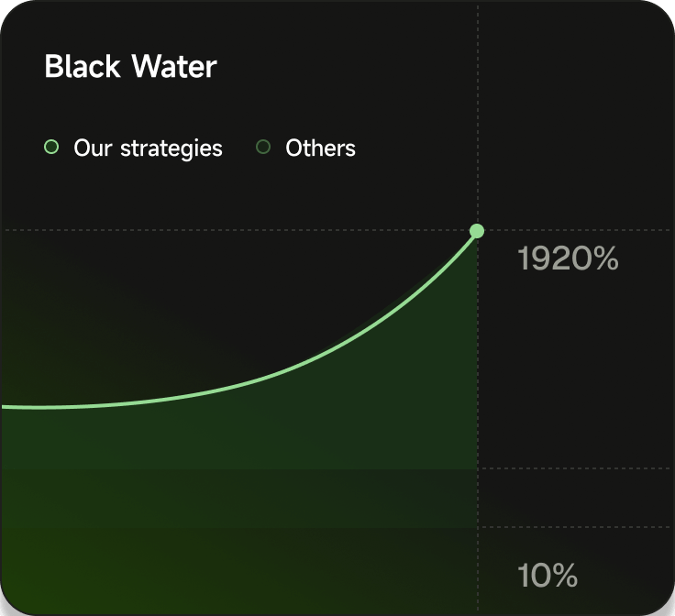Click the horizontal dashed line left of the peak point

[229, 230]
